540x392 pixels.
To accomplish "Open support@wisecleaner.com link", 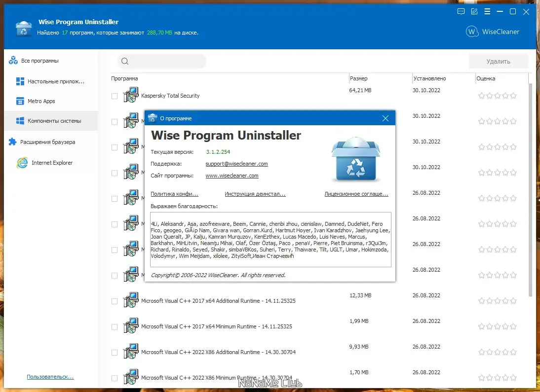I will 236,164.
